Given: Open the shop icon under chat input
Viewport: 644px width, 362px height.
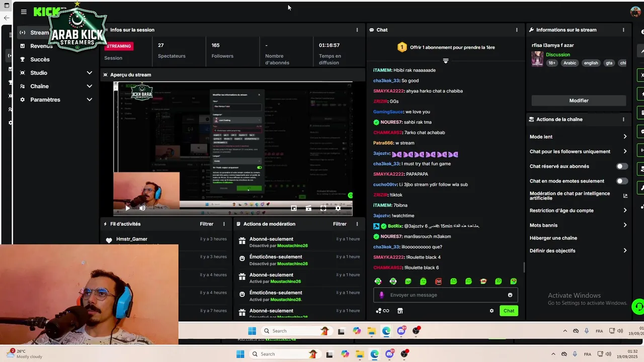Looking at the screenshot, I should 400,311.
